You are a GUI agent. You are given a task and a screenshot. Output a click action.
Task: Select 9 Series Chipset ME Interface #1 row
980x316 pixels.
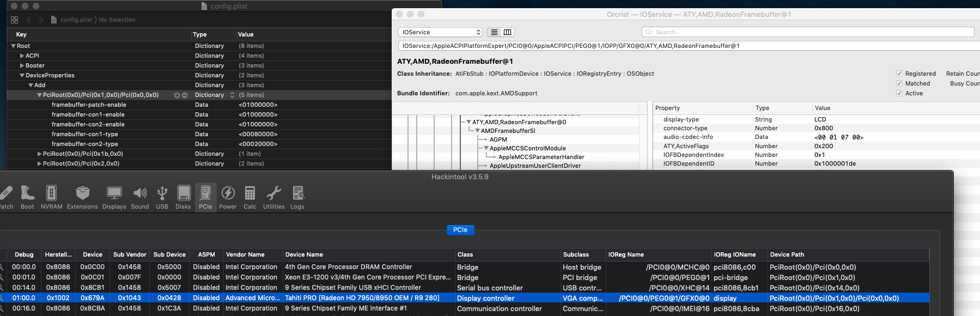click(x=465, y=308)
